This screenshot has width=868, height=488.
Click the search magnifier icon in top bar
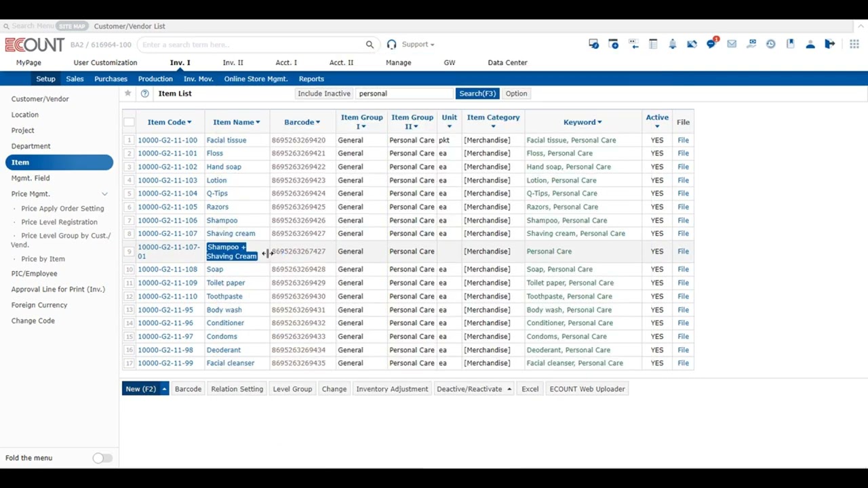pos(370,45)
